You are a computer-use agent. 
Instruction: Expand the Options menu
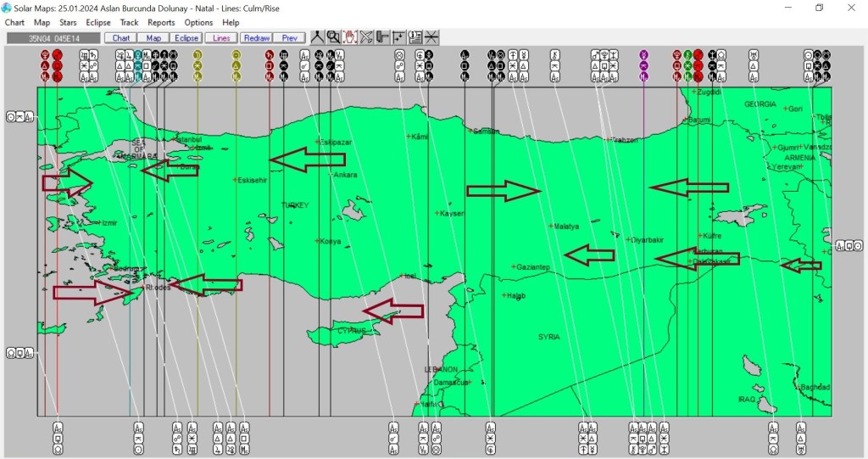click(x=198, y=22)
